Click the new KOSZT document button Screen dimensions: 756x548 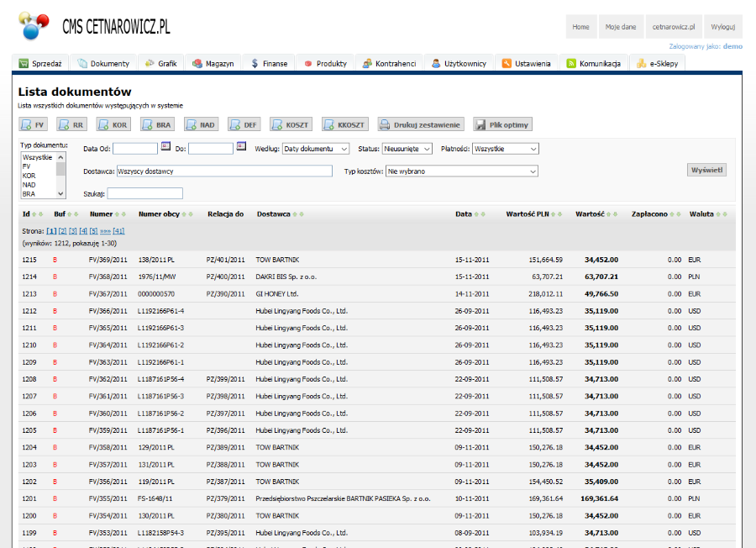tap(291, 124)
